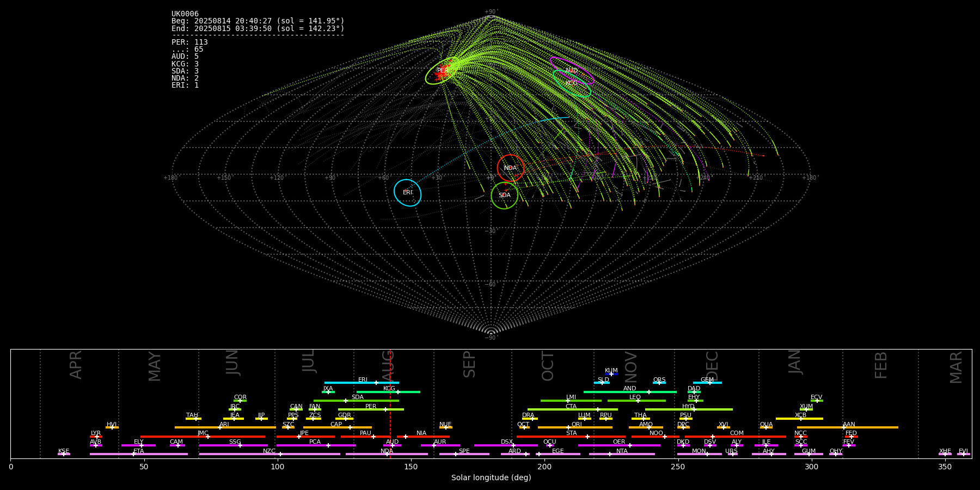
Task: Click the 'AUD: 5' count entry
Action: (x=185, y=57)
